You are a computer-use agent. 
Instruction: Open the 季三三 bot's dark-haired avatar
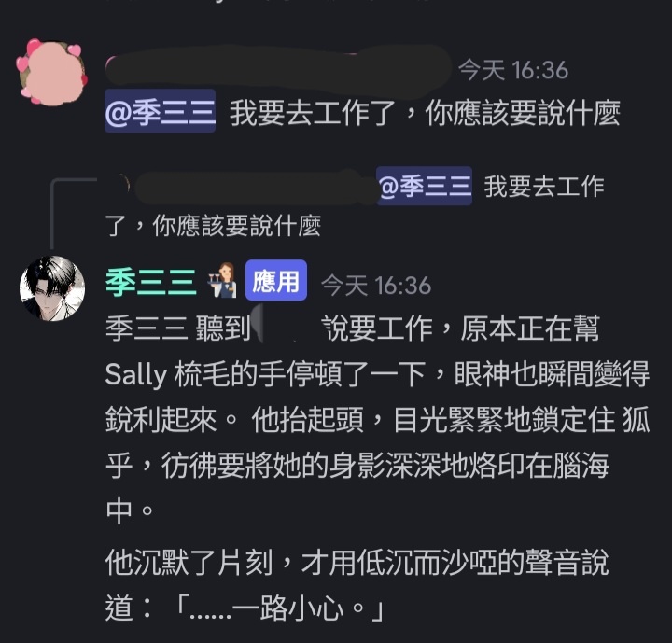[52, 288]
